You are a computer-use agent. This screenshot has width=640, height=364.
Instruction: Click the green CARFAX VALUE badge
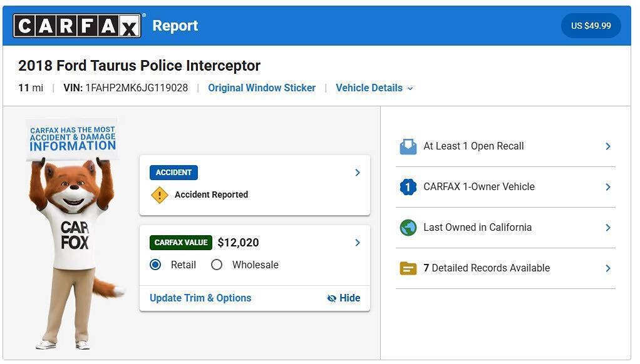[181, 243]
